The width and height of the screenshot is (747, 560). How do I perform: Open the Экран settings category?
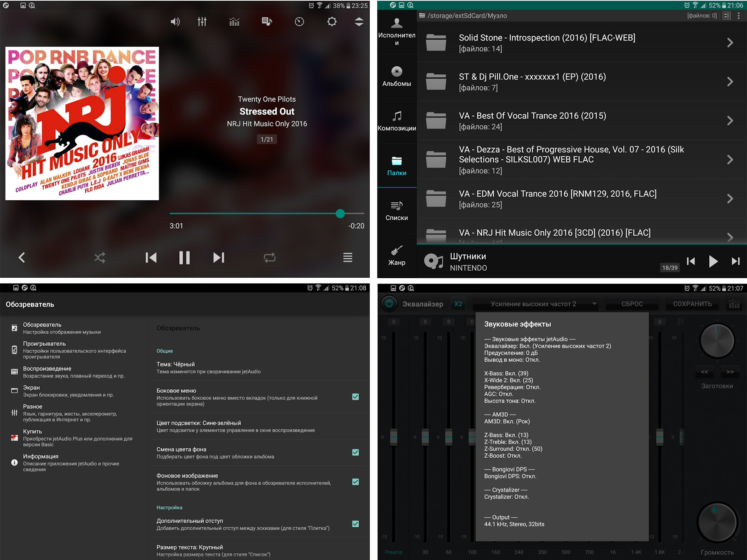coord(74,391)
